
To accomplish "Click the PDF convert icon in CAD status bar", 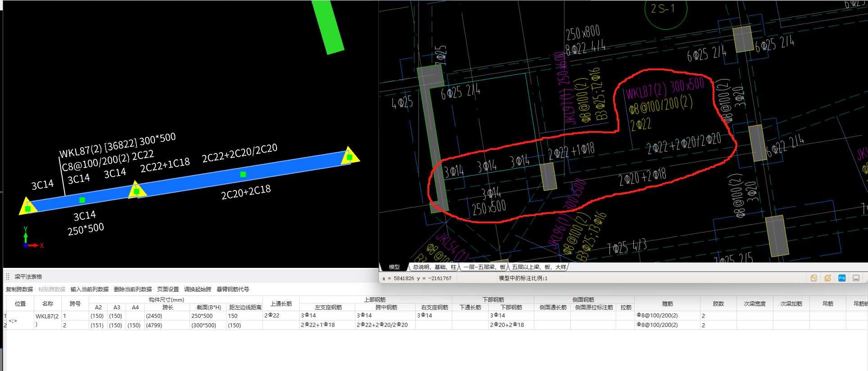I will click(813, 278).
